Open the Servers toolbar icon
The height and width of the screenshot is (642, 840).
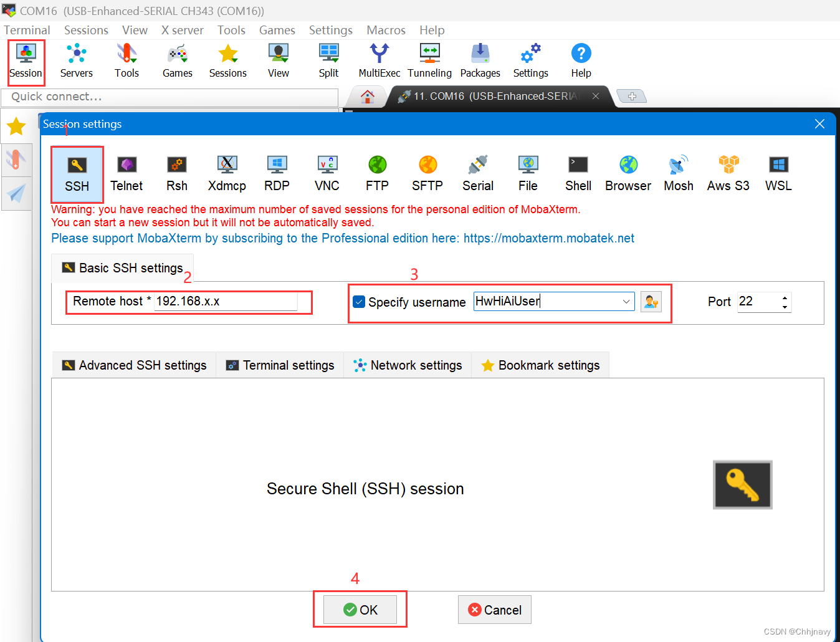(77, 62)
